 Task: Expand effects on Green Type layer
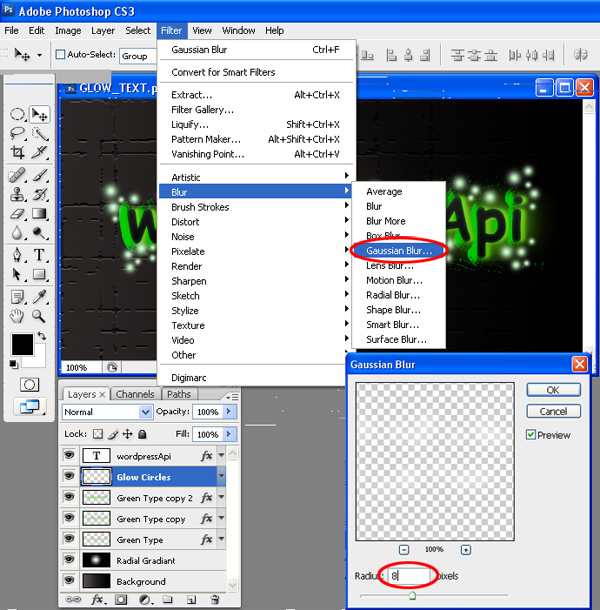click(221, 539)
